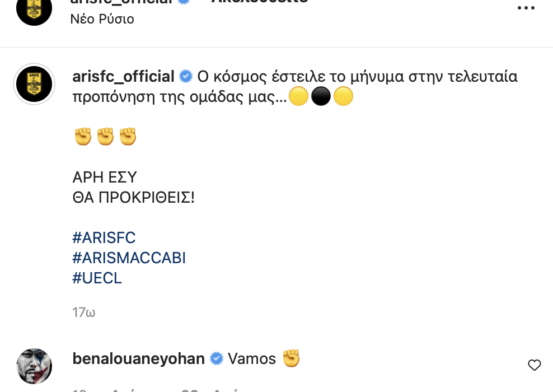Click the verified badge beside benalouaneyohan
Image resolution: width=553 pixels, height=392 pixels.
tap(217, 359)
